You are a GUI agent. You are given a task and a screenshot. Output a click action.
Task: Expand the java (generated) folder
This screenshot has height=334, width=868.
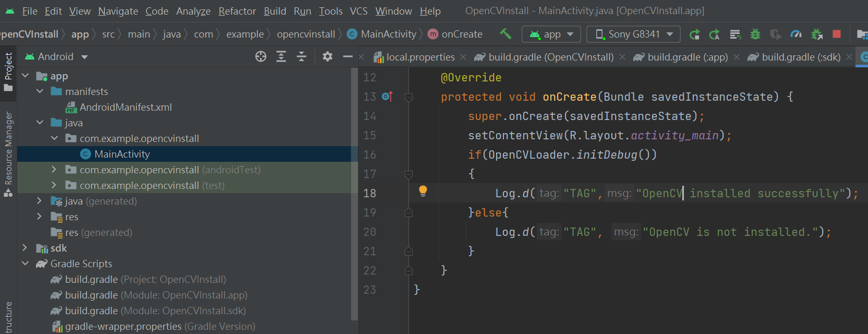[40, 201]
